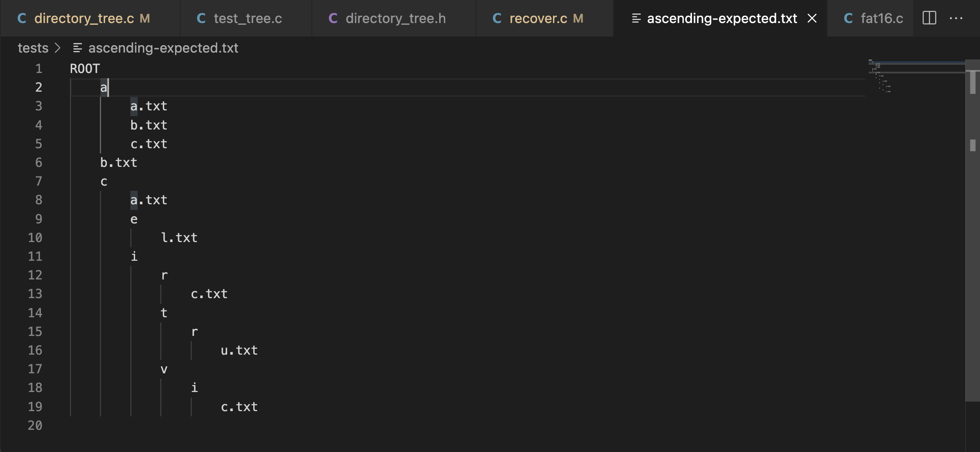Click the text file icon in breadcrumb
This screenshot has width=980, height=452.
(x=77, y=48)
